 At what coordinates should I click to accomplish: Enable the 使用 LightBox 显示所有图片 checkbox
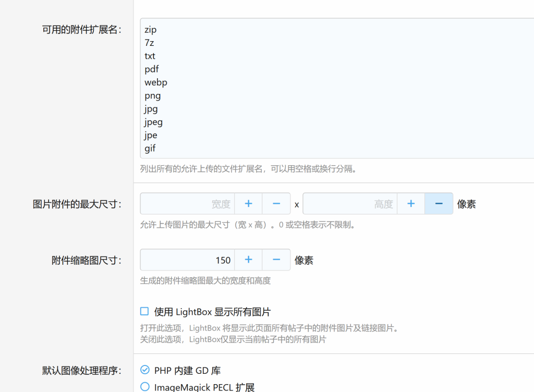pos(144,312)
